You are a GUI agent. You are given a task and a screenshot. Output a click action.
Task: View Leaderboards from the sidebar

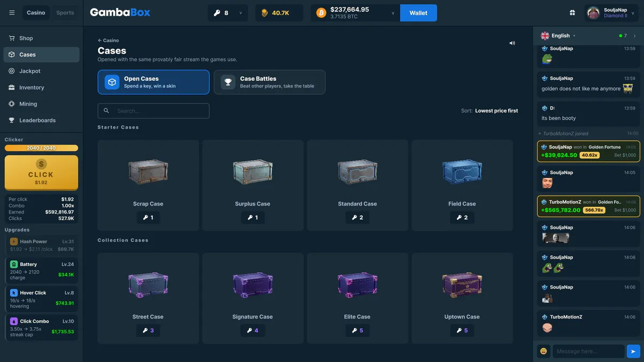coord(41,120)
